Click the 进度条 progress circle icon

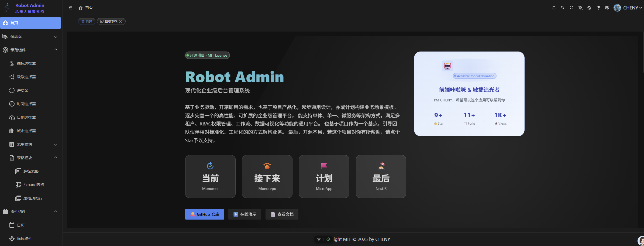12,90
